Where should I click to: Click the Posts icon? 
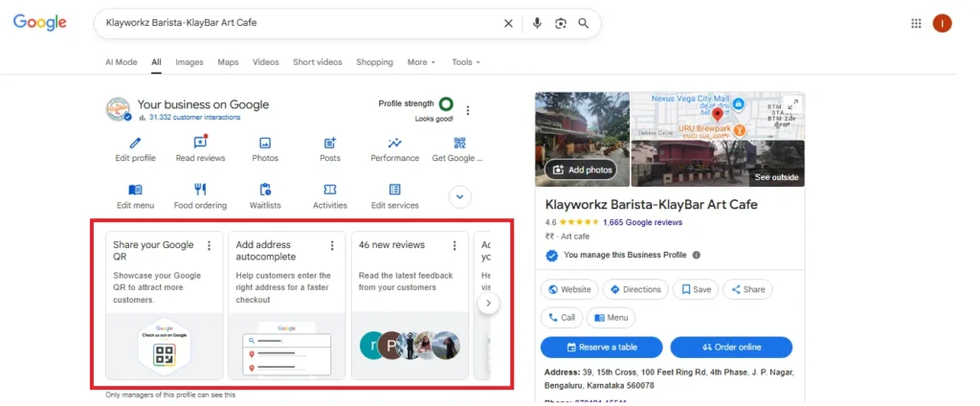[330, 143]
